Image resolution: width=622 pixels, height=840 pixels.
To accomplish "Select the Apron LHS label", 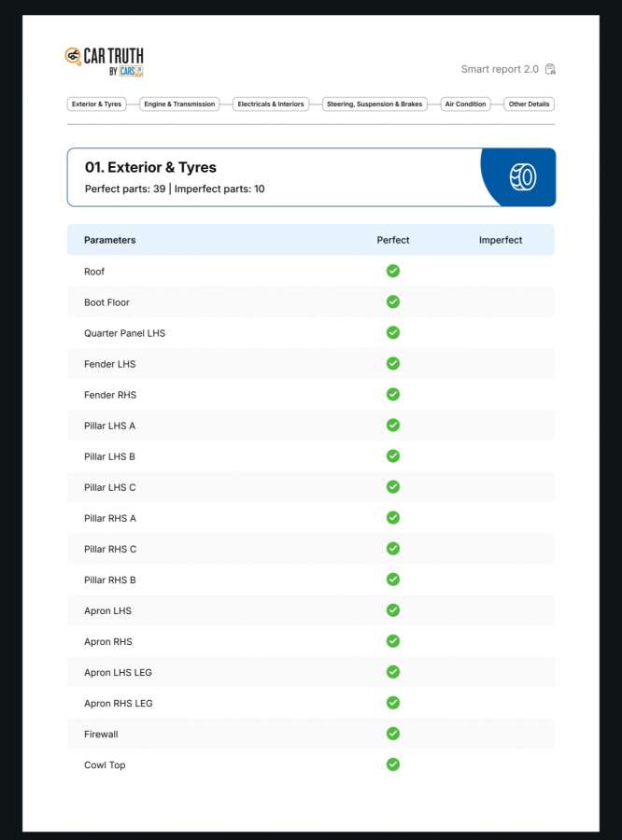I will [x=107, y=610].
